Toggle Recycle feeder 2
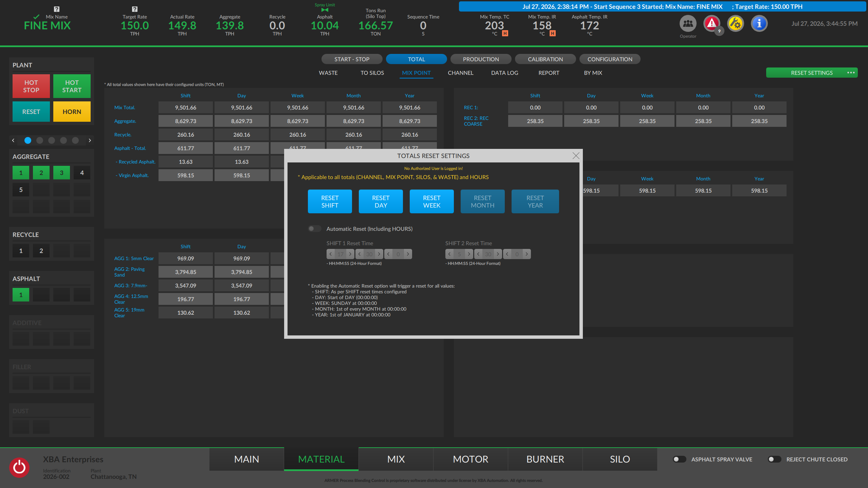Screen dimensions: 868x488 (x=41, y=251)
